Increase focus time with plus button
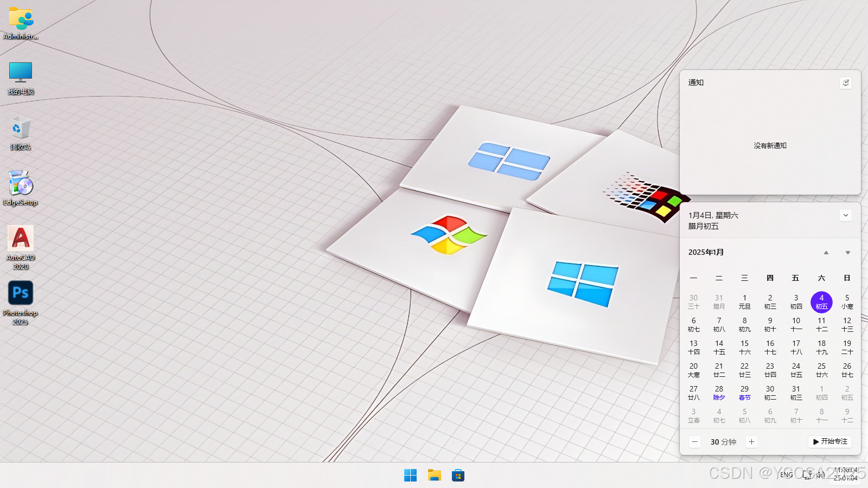Viewport: 868px width, 488px height. [752, 442]
